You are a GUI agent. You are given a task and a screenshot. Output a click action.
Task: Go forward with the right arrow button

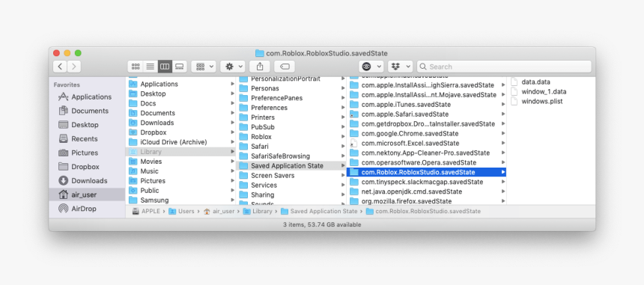tap(74, 67)
